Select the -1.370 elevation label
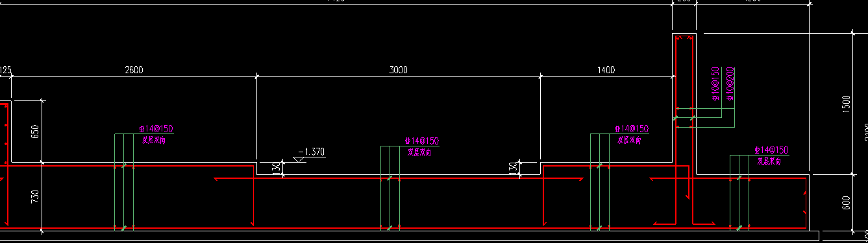 coord(311,152)
